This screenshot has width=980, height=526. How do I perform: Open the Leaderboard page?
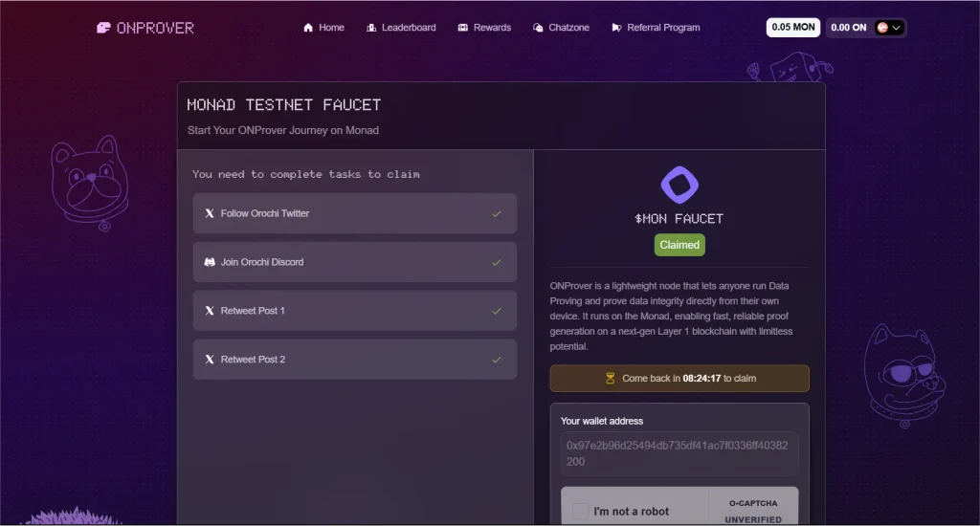401,28
